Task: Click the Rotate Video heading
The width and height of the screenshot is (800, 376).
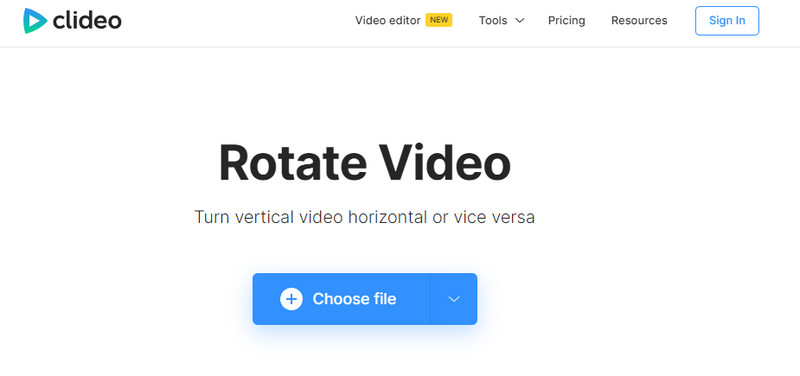Action: click(x=365, y=163)
